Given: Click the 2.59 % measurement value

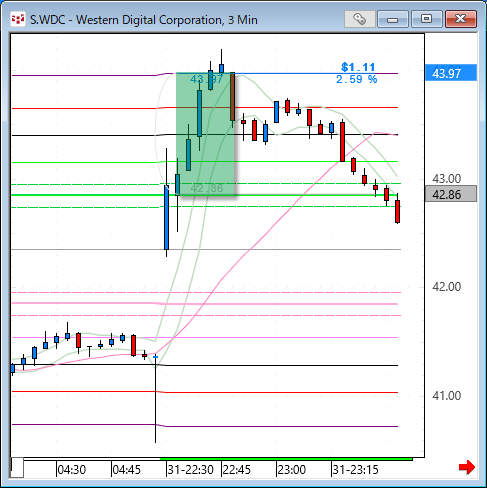Looking at the screenshot, I should pos(356,79).
